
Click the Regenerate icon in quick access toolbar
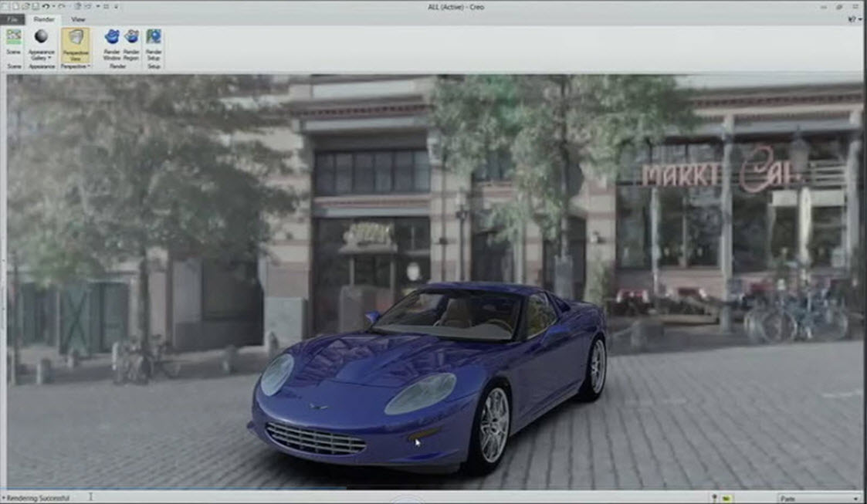(x=77, y=7)
